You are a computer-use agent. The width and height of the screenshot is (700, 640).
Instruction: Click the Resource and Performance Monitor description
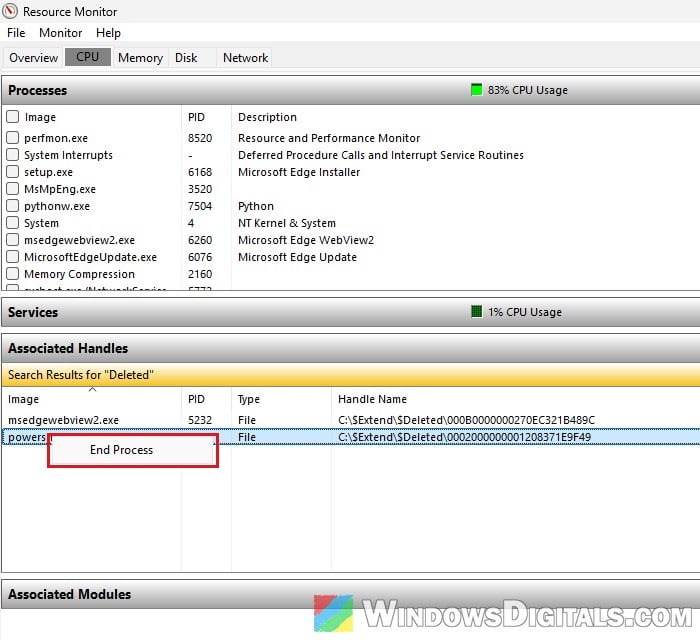pos(329,138)
